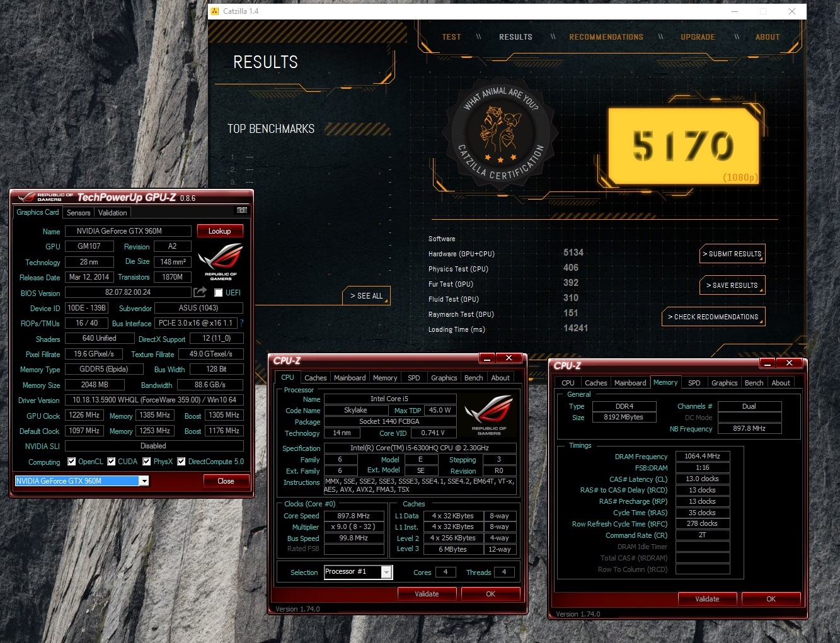Open the GPU selection dropdown in GPU-Z
840x643 pixels.
click(144, 481)
